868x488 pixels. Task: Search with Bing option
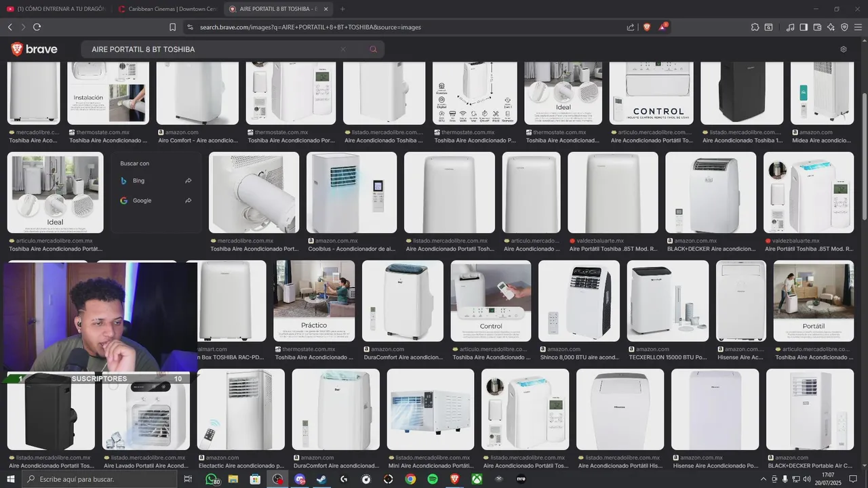click(156, 181)
